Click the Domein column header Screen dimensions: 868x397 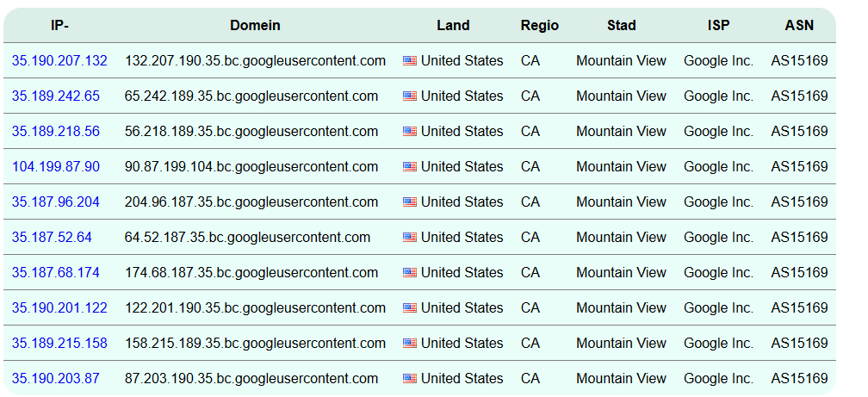(x=255, y=26)
